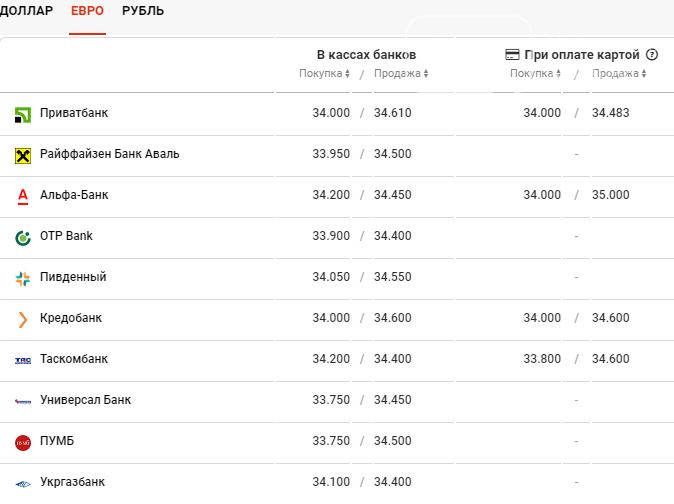Viewport: 674px width, 504px height.
Task: Click the orange Кредобанк chevron logo
Action: (x=23, y=319)
